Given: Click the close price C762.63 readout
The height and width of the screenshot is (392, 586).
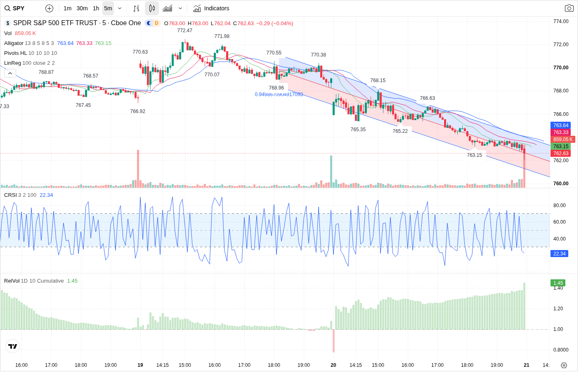Looking at the screenshot, I should (243, 24).
